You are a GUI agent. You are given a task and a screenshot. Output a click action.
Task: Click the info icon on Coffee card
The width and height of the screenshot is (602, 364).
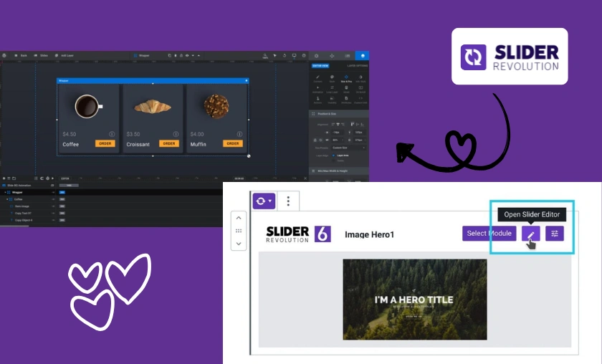pyautogui.click(x=112, y=134)
